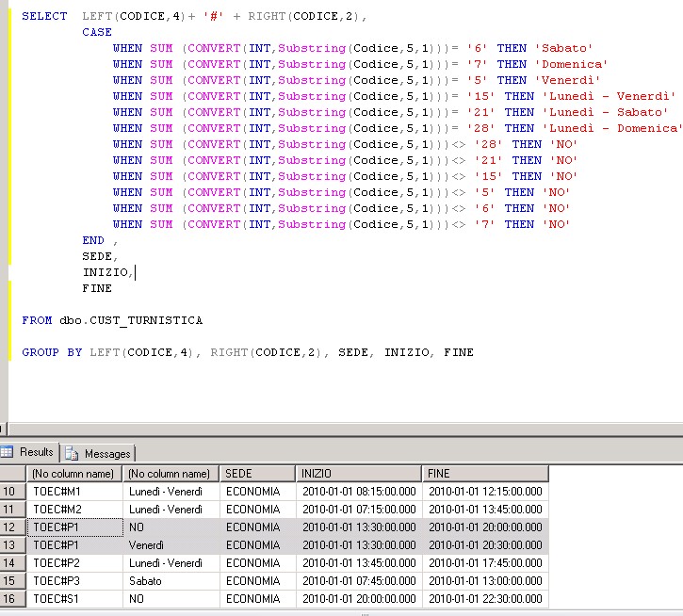Click the first (No column name) header
Viewport: 683px width, 616px height.
pyautogui.click(x=75, y=474)
